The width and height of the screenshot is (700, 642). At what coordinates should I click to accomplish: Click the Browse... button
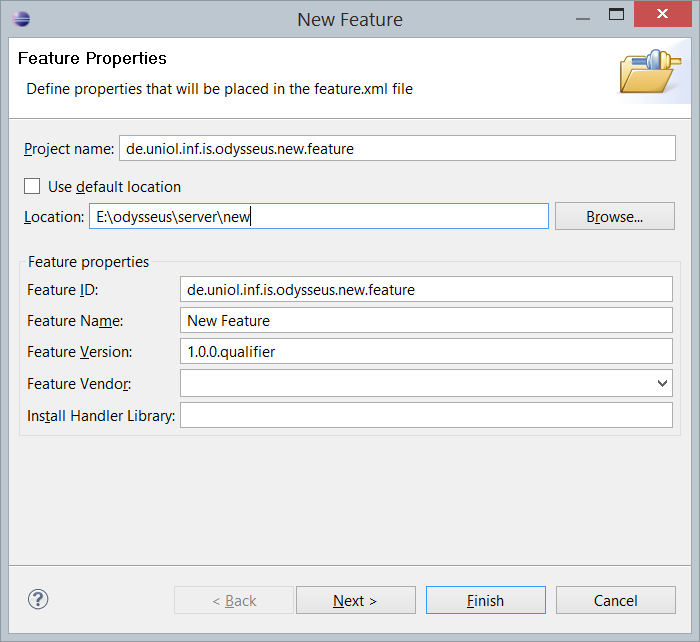615,217
